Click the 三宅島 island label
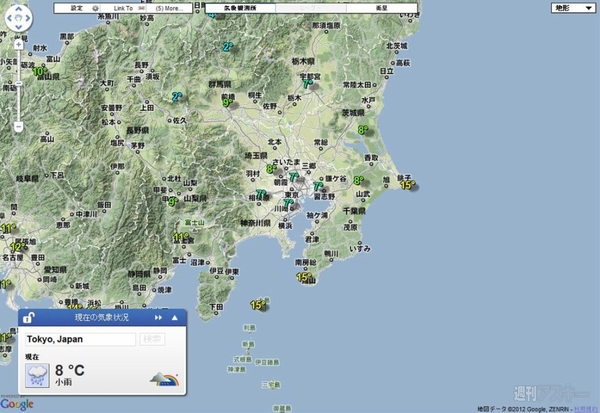 coord(271,384)
